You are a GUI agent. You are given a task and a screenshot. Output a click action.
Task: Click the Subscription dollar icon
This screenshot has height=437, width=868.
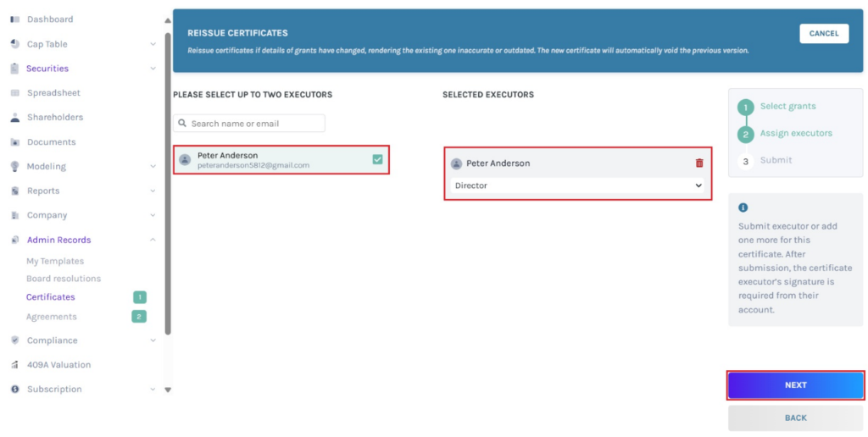coord(15,390)
